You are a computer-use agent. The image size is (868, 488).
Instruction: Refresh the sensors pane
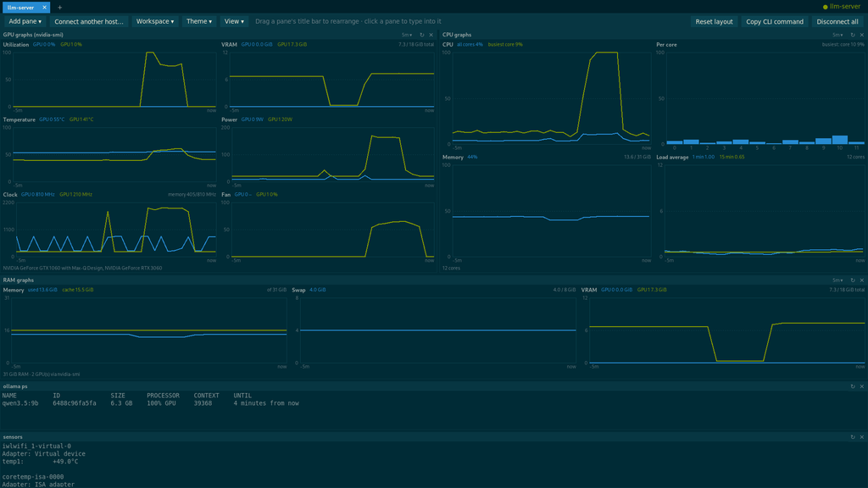pyautogui.click(x=853, y=437)
